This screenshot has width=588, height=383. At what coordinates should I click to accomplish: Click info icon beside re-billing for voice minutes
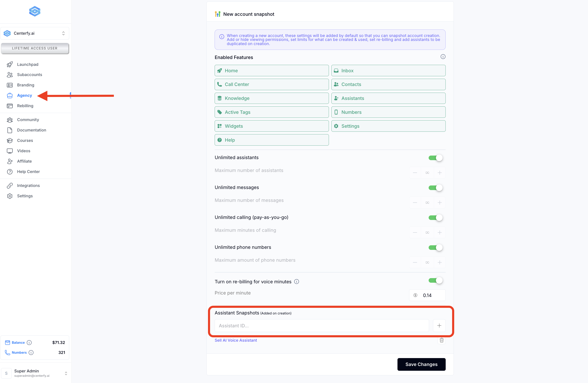pyautogui.click(x=296, y=281)
